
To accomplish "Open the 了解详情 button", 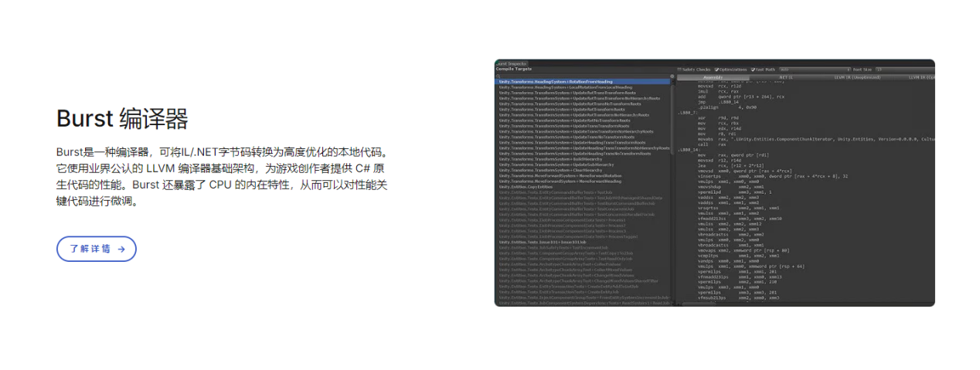I will point(97,249).
